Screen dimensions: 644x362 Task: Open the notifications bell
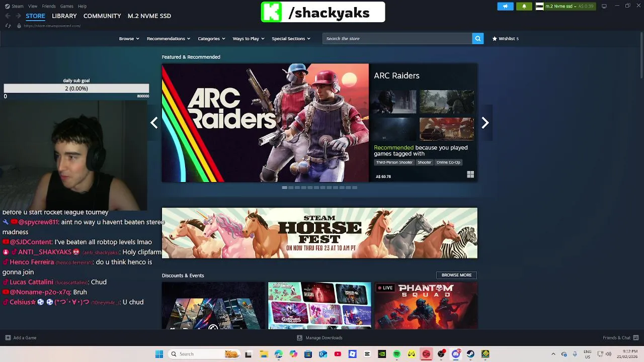[524, 6]
